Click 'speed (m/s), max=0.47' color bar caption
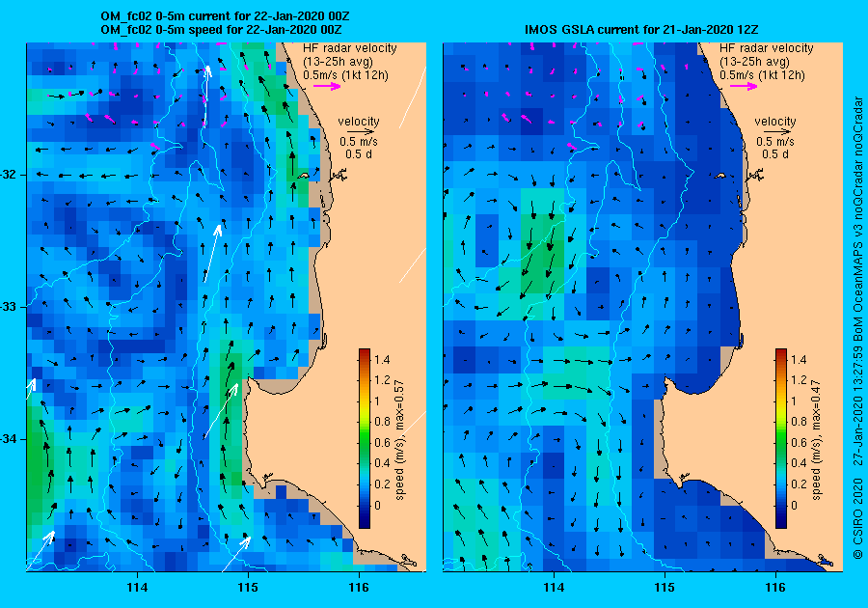Screen dimensions: 868x608 pos(816,440)
